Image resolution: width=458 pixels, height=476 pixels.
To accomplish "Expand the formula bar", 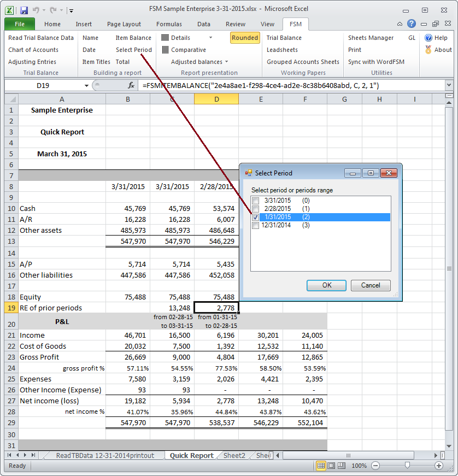I will (449, 86).
